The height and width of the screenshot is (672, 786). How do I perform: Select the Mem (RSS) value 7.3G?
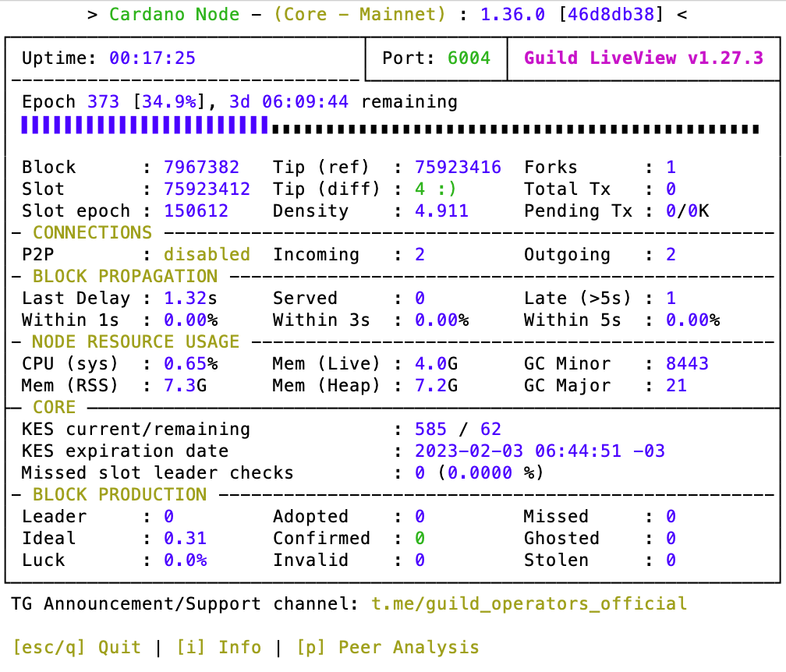click(x=185, y=385)
